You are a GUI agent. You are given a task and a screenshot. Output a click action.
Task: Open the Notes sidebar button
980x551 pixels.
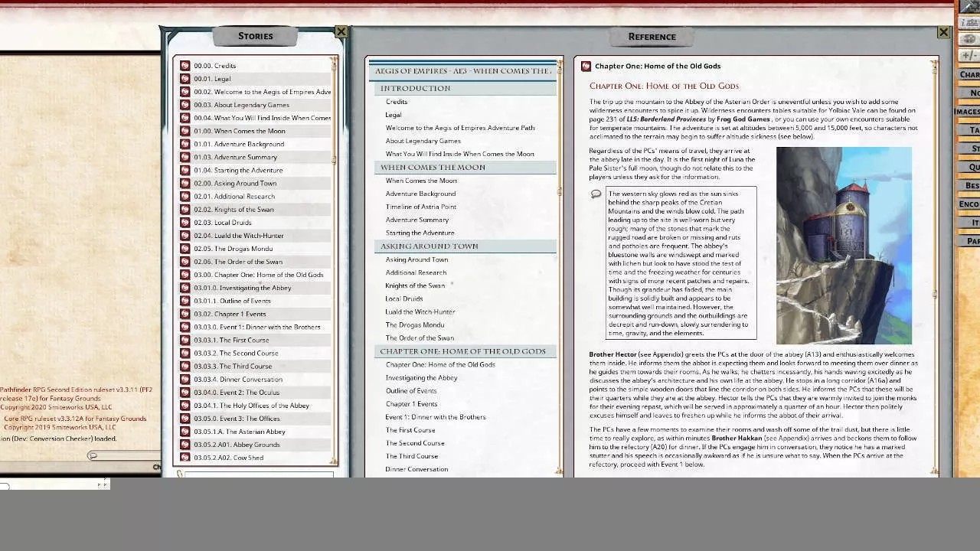click(969, 93)
